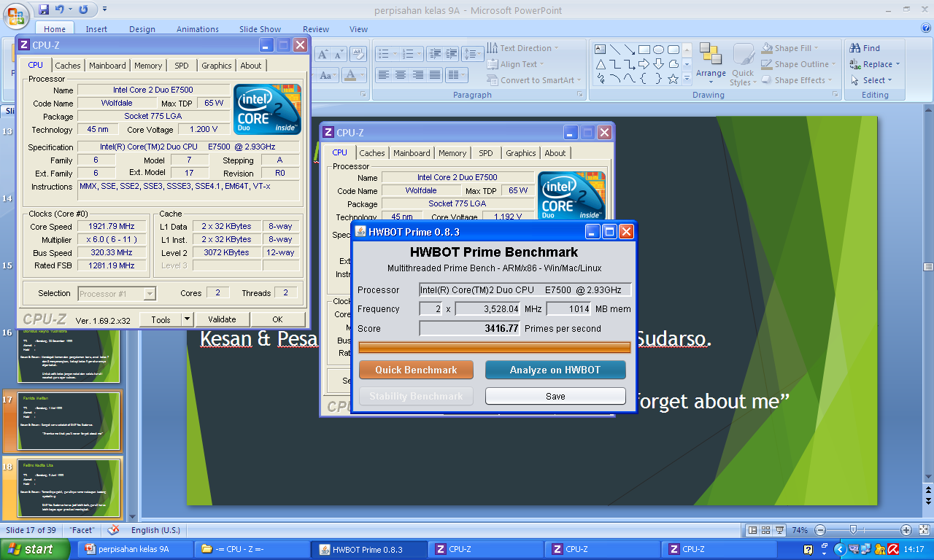The height and width of the screenshot is (560, 934).
Task: Choose the 5-Point Star shape
Action: click(x=673, y=79)
